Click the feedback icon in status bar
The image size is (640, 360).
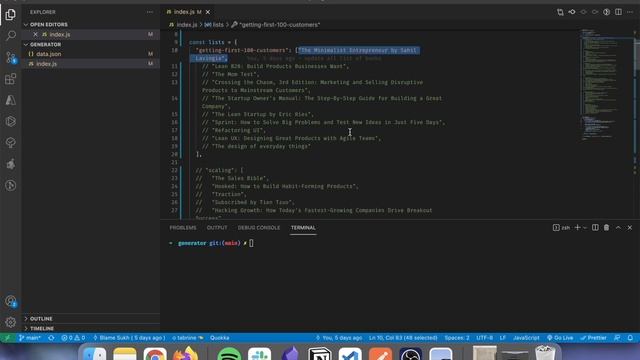tap(618, 338)
